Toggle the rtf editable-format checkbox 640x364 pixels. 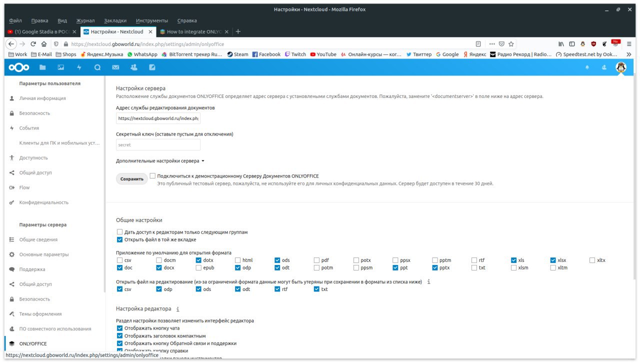pos(277,289)
